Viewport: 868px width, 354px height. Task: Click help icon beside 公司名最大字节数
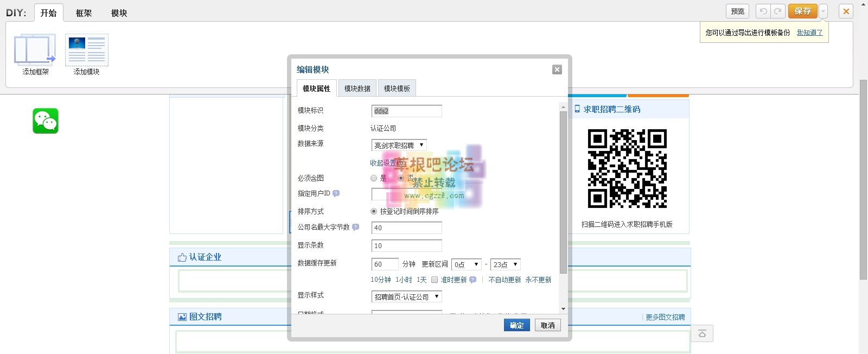tap(356, 227)
